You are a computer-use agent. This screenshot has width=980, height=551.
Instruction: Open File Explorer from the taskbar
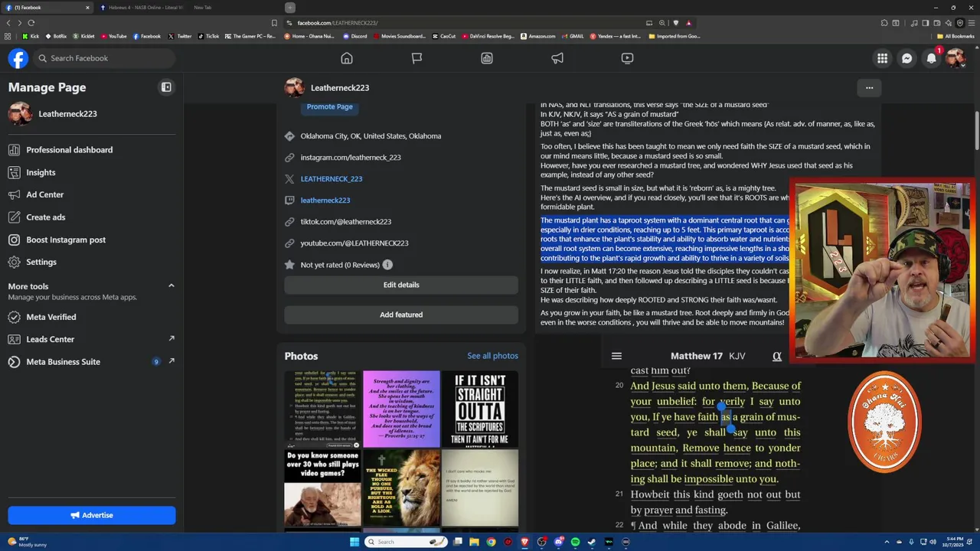point(474,542)
